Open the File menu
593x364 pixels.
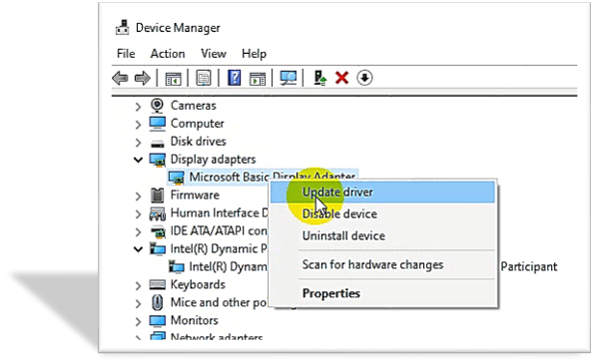pyautogui.click(x=126, y=54)
